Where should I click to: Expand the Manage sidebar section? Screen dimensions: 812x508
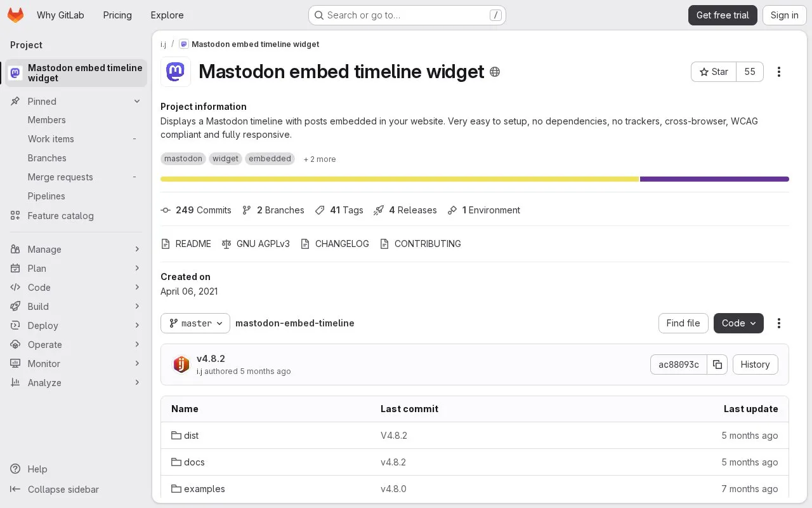click(76, 250)
